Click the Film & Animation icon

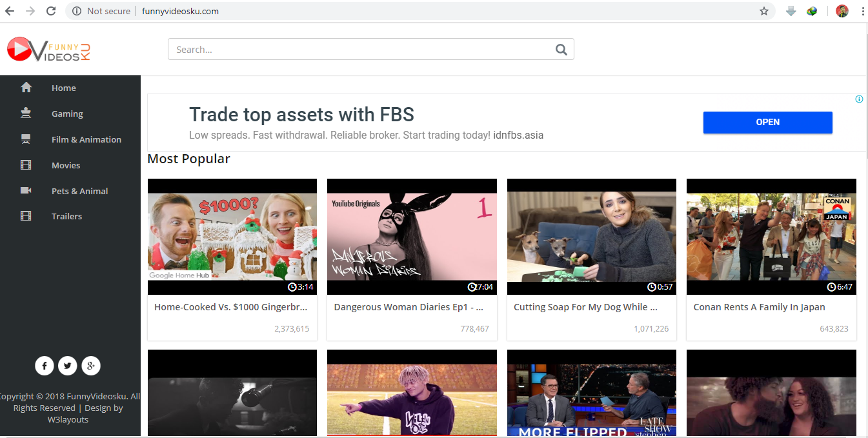tap(26, 139)
